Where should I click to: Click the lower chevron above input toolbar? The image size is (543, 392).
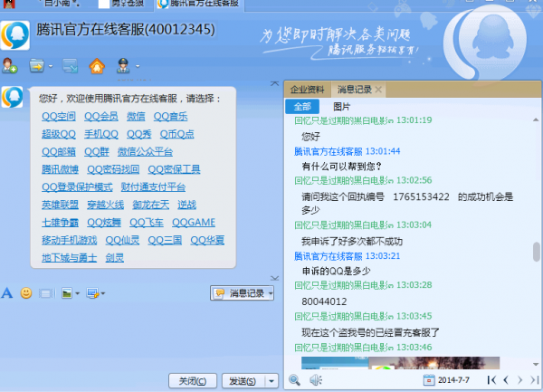[274, 278]
